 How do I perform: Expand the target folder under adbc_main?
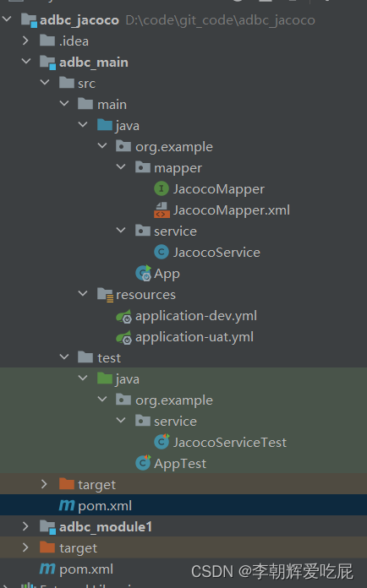click(x=44, y=484)
